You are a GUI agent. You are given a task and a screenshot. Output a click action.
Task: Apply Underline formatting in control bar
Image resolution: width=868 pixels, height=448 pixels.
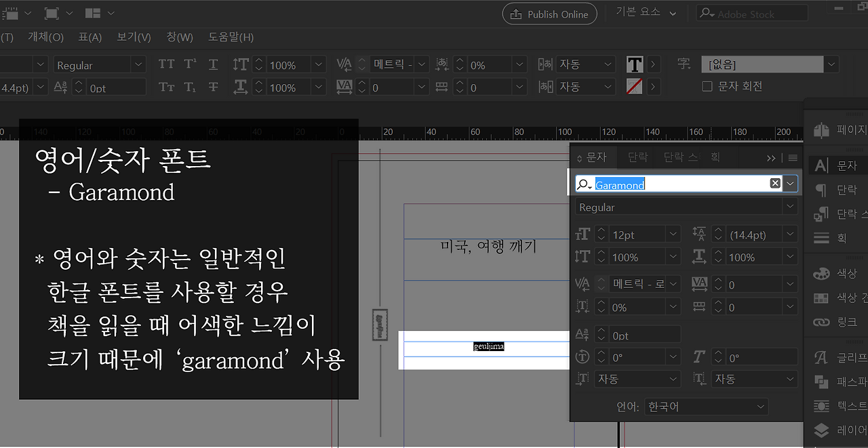[213, 64]
